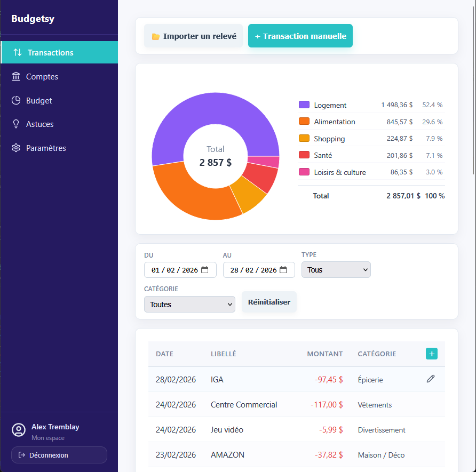Click the bank icon next to Comptes
Screen dimensions: 476x472
(17, 76)
